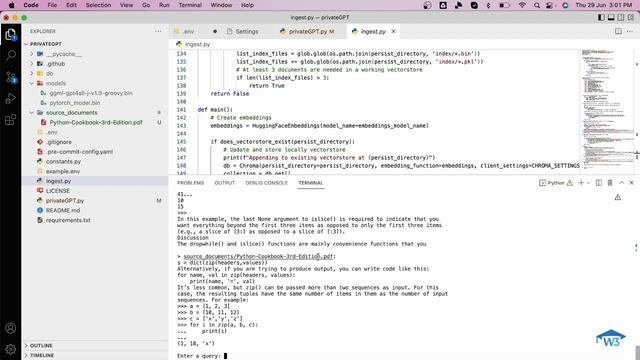Close the ingest.py editor tab
Screen dimensions: 640x360
tap(393, 31)
